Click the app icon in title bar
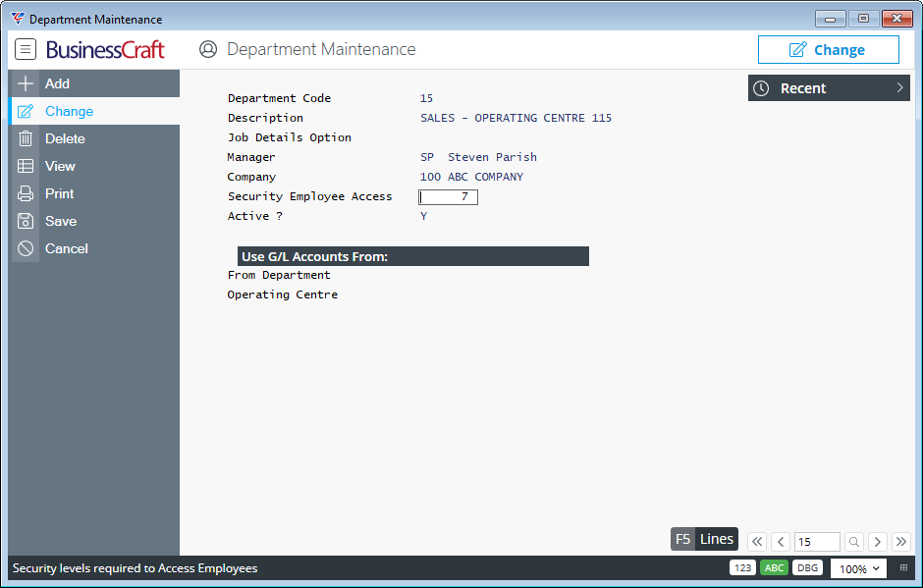This screenshot has height=588, width=923. (x=19, y=19)
